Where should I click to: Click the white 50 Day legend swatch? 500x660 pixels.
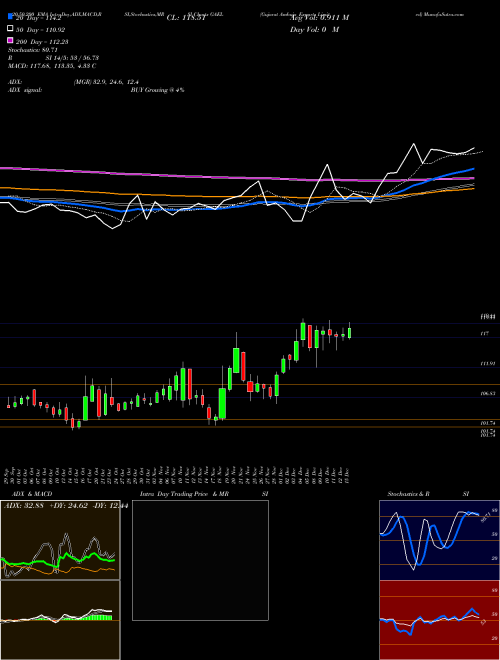[10, 29]
